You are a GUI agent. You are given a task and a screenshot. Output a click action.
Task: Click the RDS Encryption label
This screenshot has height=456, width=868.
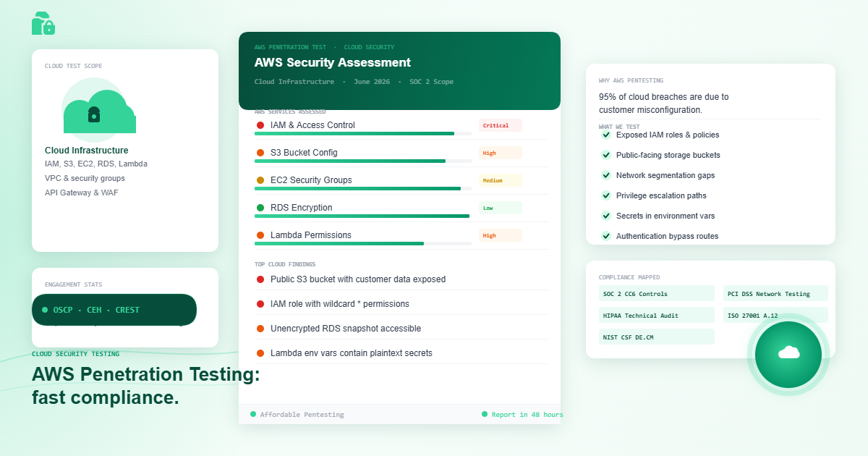click(x=302, y=208)
